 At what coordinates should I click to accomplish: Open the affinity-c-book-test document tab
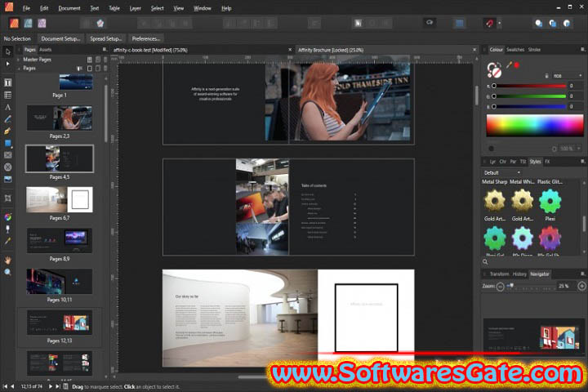pos(150,50)
